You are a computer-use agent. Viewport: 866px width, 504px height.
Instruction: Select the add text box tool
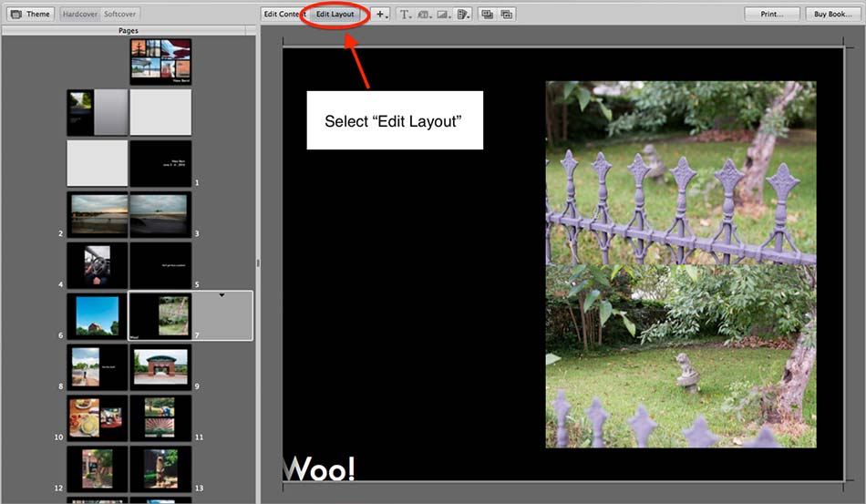405,15
